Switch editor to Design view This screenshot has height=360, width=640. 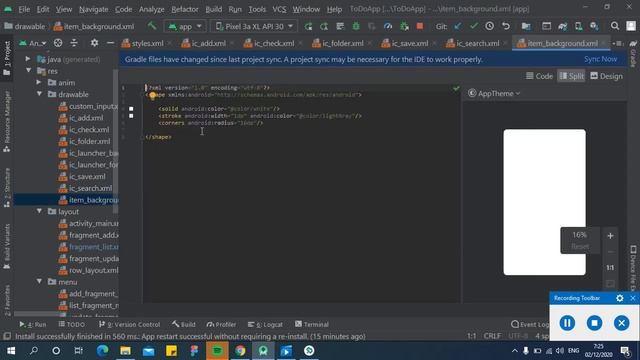pyautogui.click(x=607, y=76)
